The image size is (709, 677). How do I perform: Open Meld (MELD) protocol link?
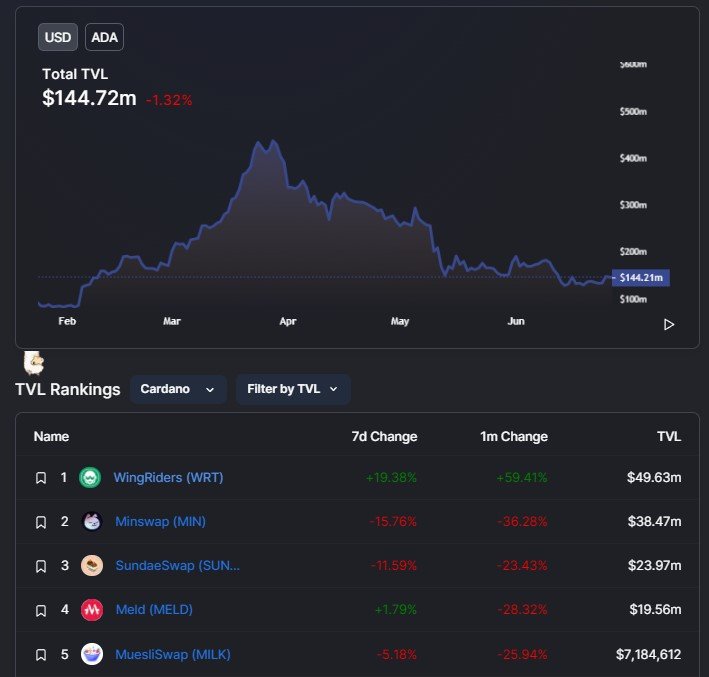click(x=154, y=610)
